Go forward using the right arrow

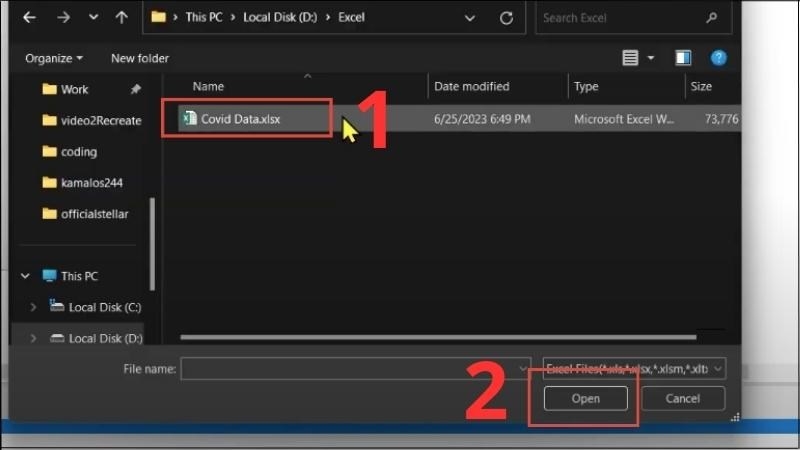tap(63, 17)
